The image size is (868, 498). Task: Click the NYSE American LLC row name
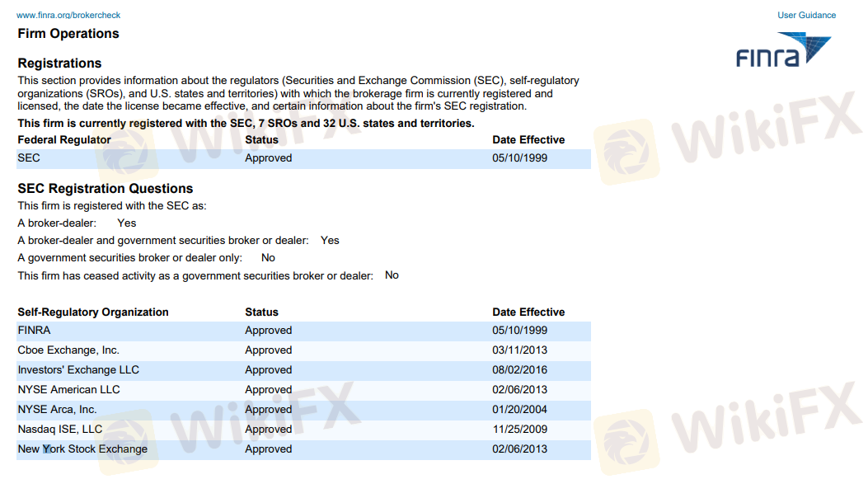click(68, 389)
